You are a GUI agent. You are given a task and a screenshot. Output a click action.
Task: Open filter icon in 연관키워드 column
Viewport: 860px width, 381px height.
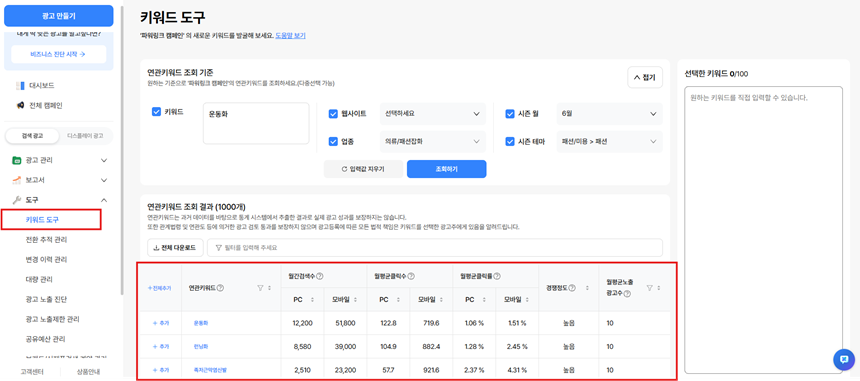tap(260, 288)
